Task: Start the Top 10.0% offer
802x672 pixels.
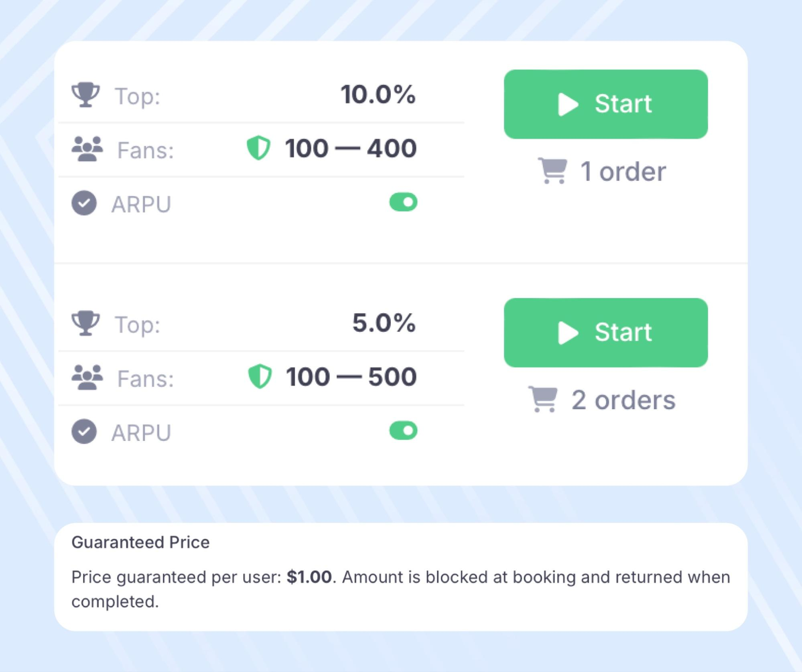Action: point(605,104)
